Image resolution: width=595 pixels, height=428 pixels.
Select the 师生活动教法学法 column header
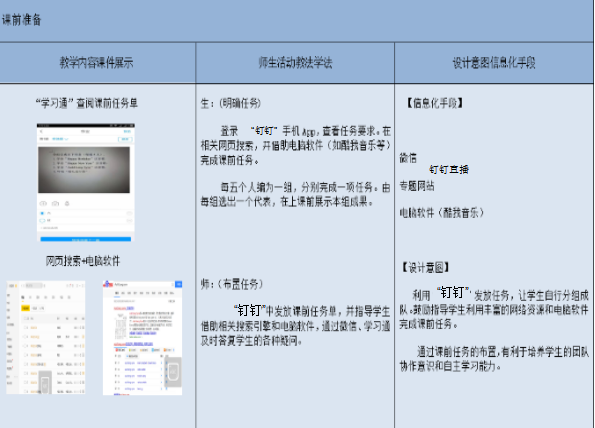[295, 63]
